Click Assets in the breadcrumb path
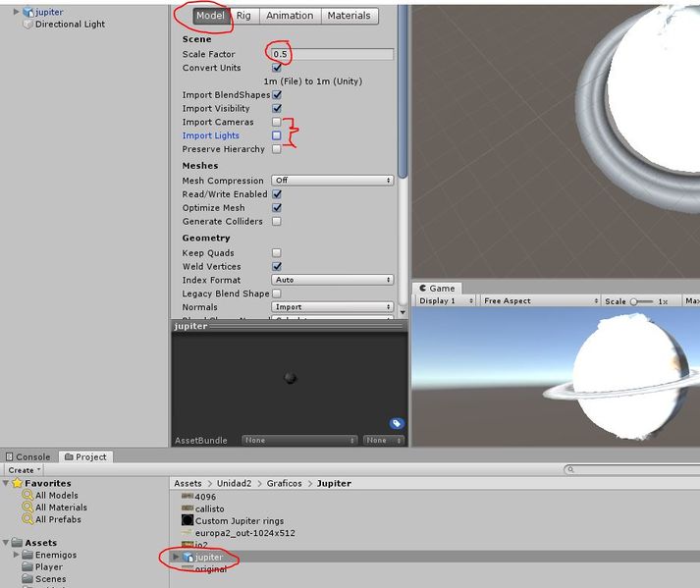The height and width of the screenshot is (588, 700). [188, 484]
